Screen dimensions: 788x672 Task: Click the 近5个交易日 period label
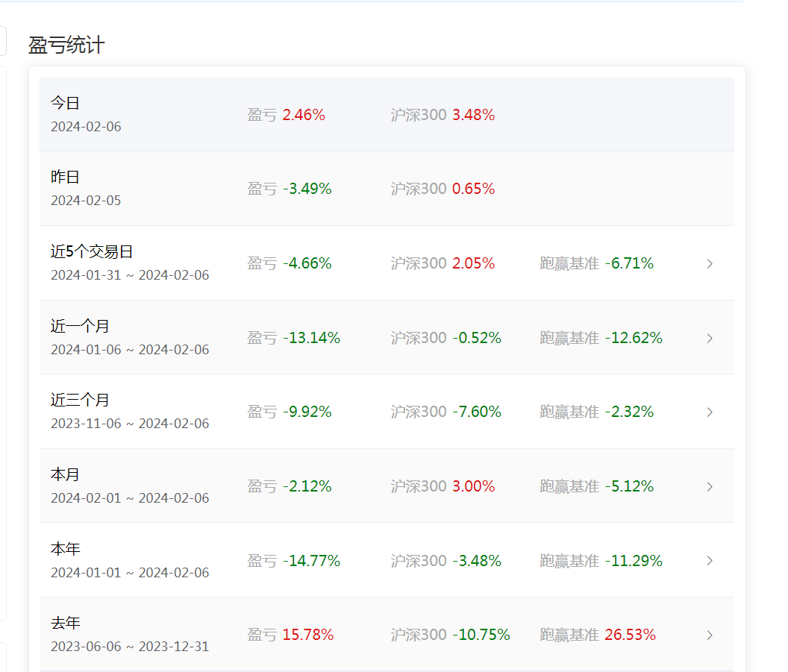click(x=92, y=251)
